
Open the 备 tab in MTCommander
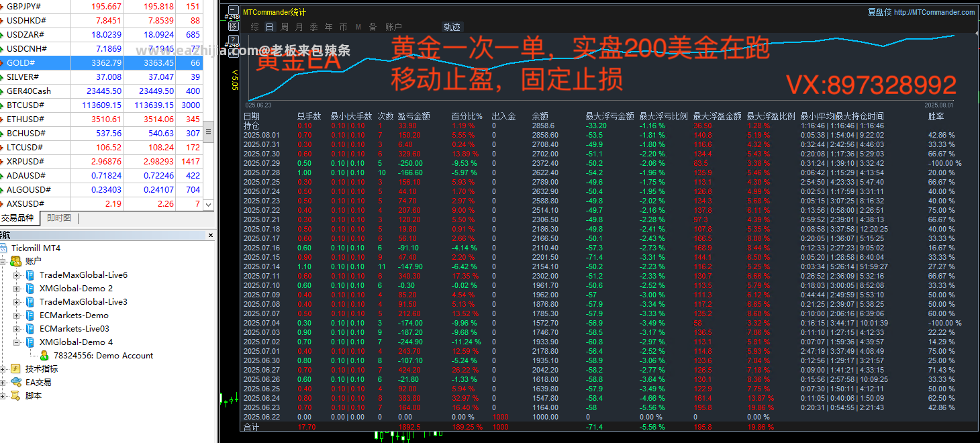(x=373, y=27)
